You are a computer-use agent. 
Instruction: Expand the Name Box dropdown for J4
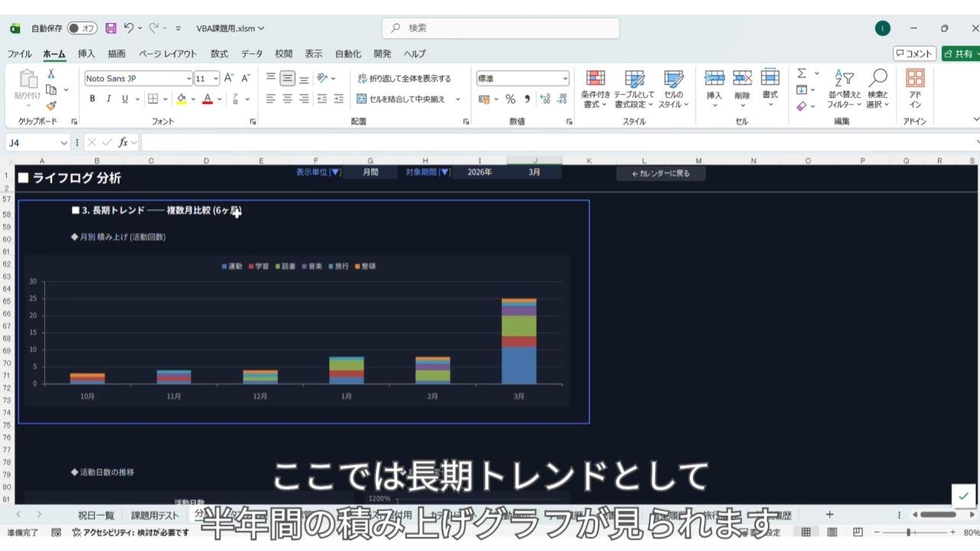pyautogui.click(x=64, y=143)
